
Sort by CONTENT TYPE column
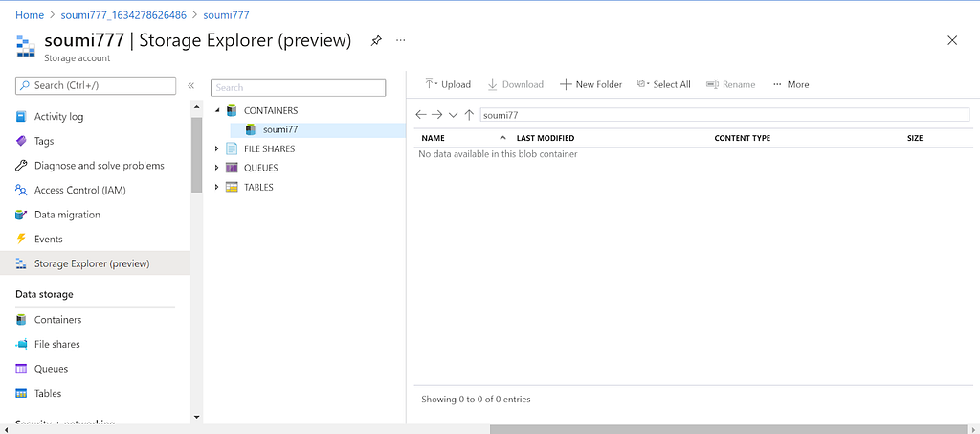coord(743,138)
